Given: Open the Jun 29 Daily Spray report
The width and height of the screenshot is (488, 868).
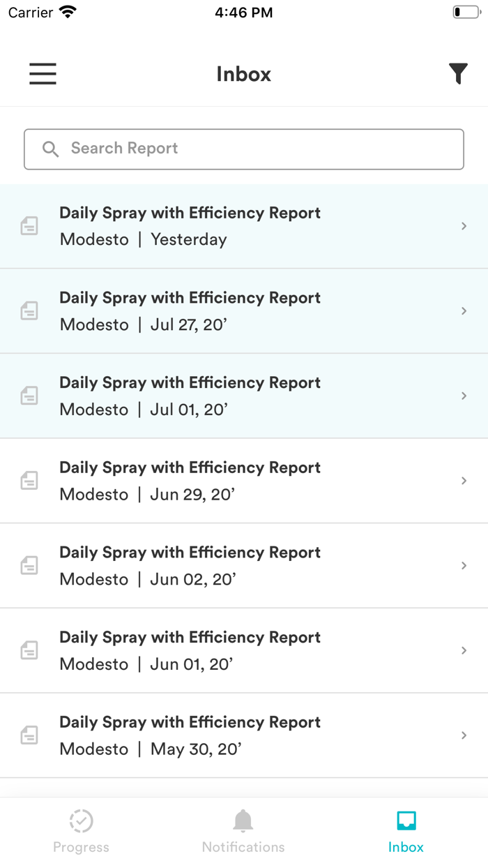Looking at the screenshot, I should coord(190,481).
